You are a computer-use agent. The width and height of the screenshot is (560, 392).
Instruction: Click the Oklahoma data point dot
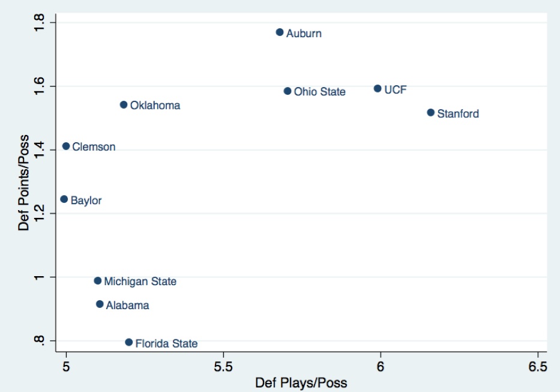pyautogui.click(x=124, y=104)
